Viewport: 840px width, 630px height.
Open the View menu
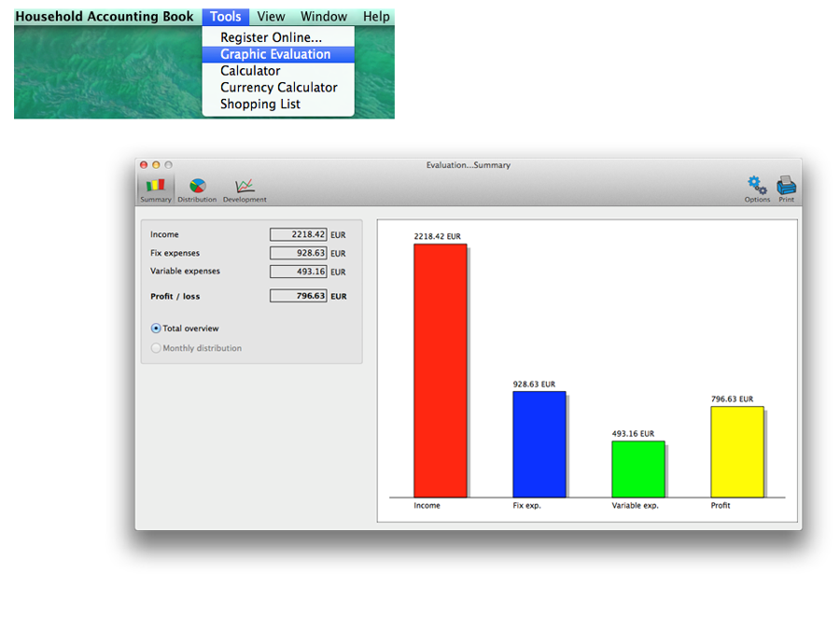(271, 17)
